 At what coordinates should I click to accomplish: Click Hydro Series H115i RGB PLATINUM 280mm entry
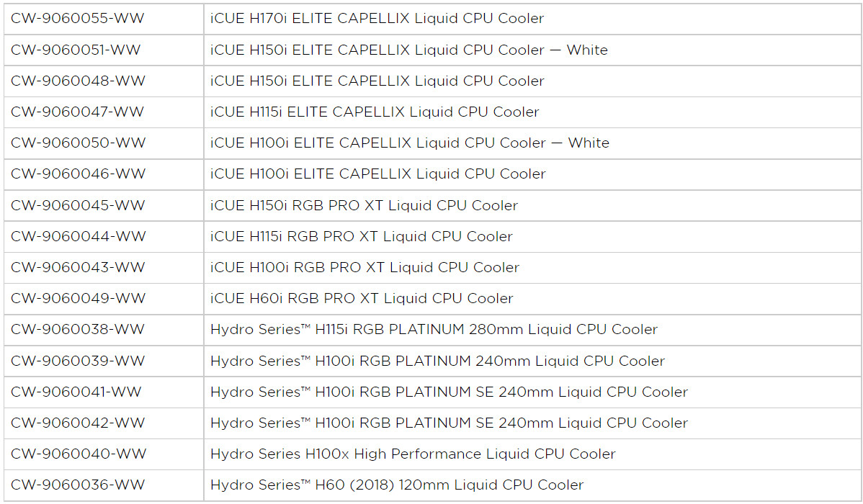(x=434, y=330)
